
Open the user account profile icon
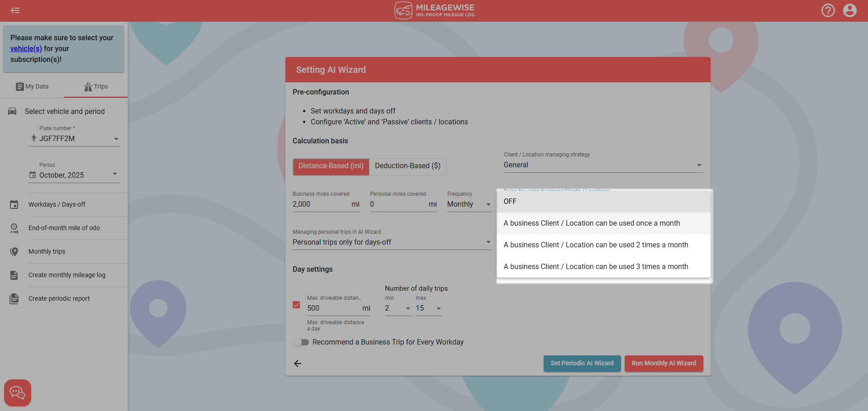[x=849, y=10]
